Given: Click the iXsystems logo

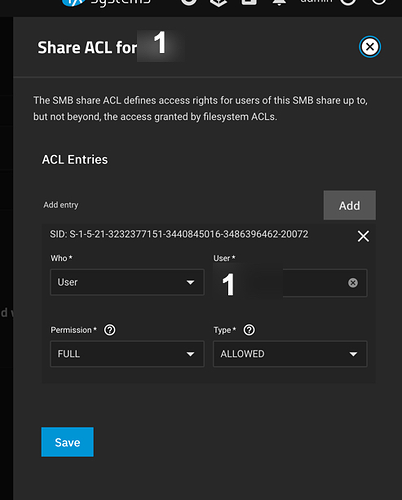Looking at the screenshot, I should click(107, 3).
